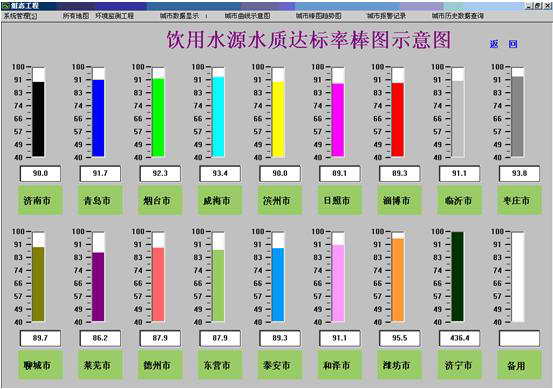Click the 91.1 value field above 菏泽市

click(x=340, y=338)
